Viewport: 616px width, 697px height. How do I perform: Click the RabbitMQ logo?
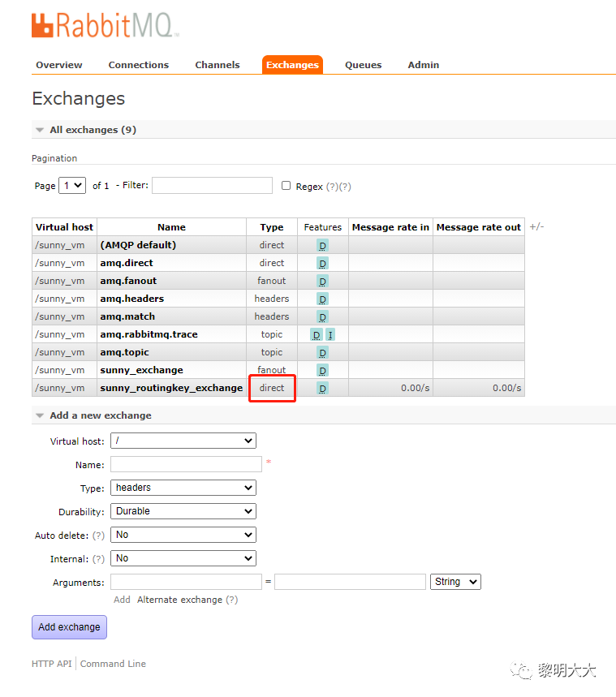pos(105,25)
